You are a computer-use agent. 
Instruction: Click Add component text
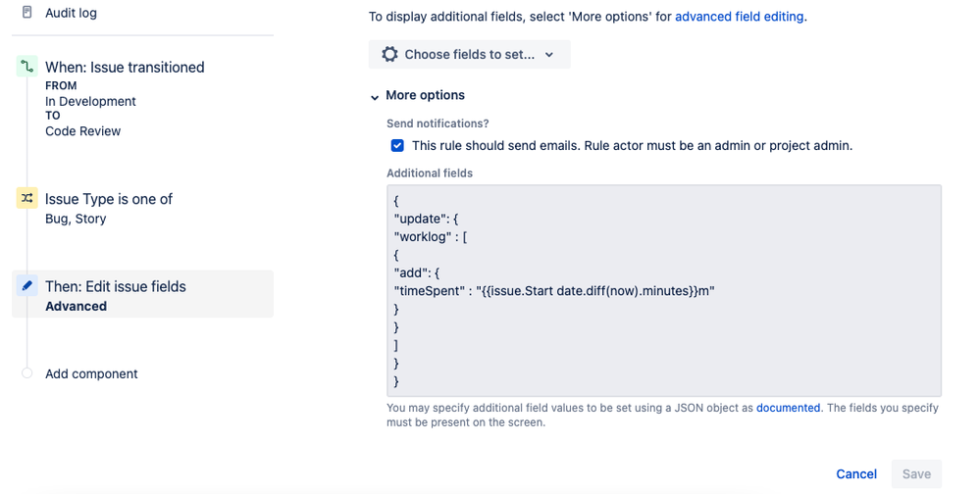click(x=91, y=373)
